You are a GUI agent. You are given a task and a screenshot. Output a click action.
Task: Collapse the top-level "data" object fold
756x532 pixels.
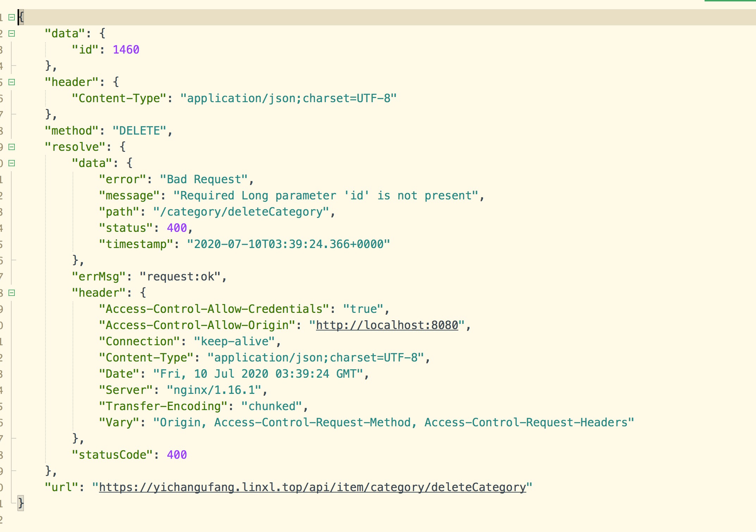(x=12, y=33)
